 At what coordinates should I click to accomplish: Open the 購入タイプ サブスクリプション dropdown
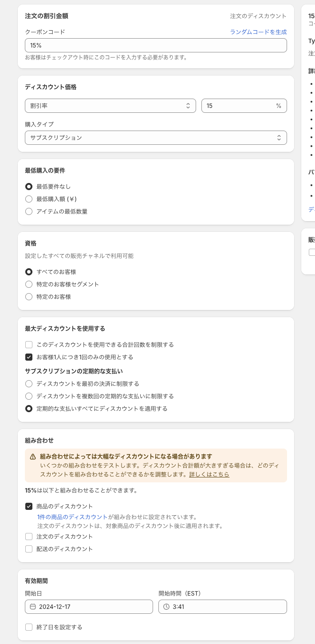tap(156, 138)
